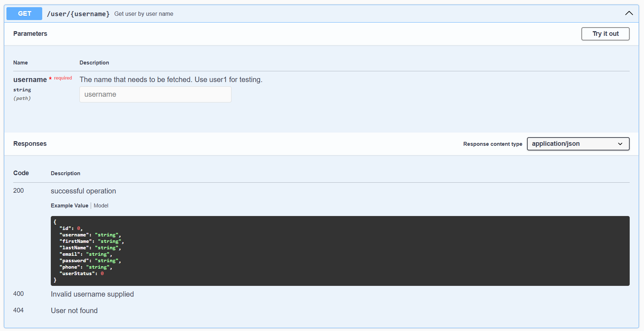
Task: Click the /user/{username} endpoint path
Action: [x=78, y=14]
